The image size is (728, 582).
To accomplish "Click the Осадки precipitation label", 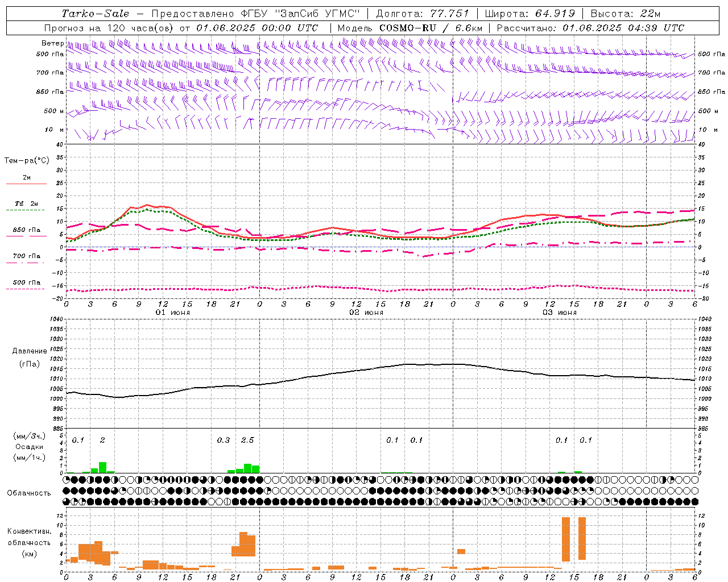I will tap(29, 447).
